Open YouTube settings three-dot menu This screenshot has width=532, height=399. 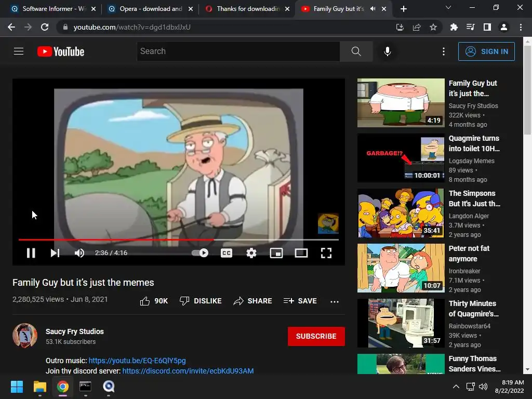(444, 51)
